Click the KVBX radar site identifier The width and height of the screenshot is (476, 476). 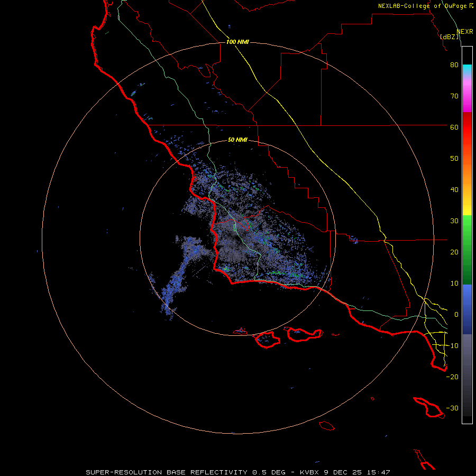click(x=310, y=472)
